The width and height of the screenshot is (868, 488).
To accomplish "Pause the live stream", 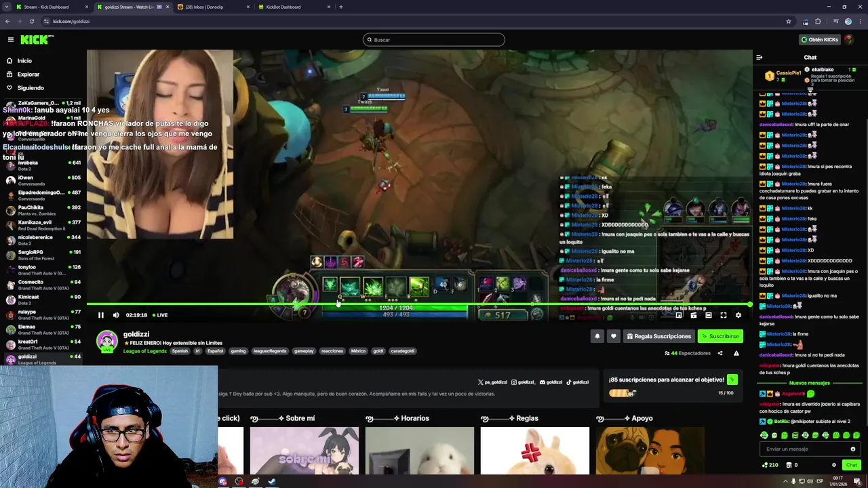I will (100, 315).
